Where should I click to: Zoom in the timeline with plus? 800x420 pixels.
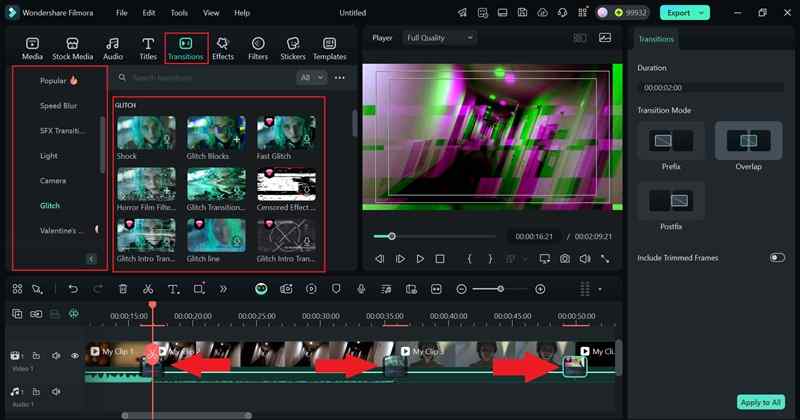coord(540,289)
